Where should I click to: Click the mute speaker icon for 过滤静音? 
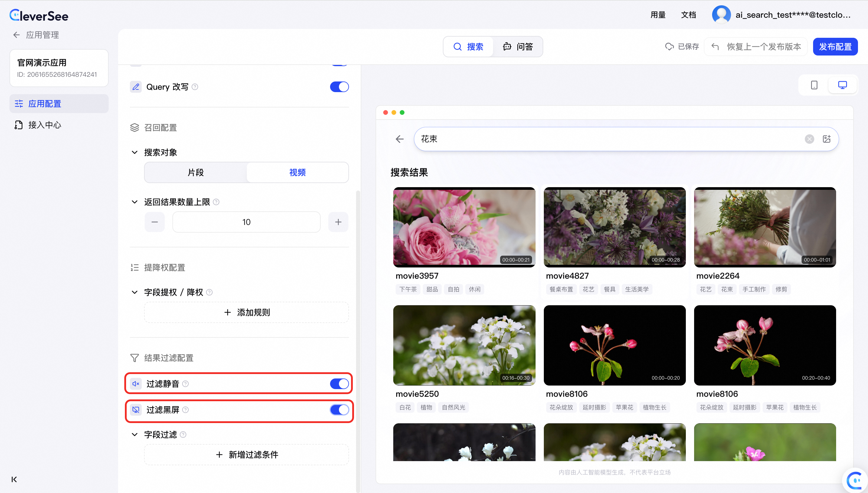coord(136,384)
